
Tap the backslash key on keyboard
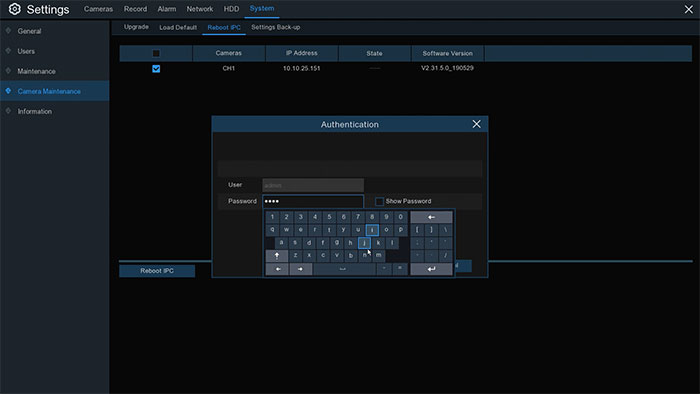446,230
